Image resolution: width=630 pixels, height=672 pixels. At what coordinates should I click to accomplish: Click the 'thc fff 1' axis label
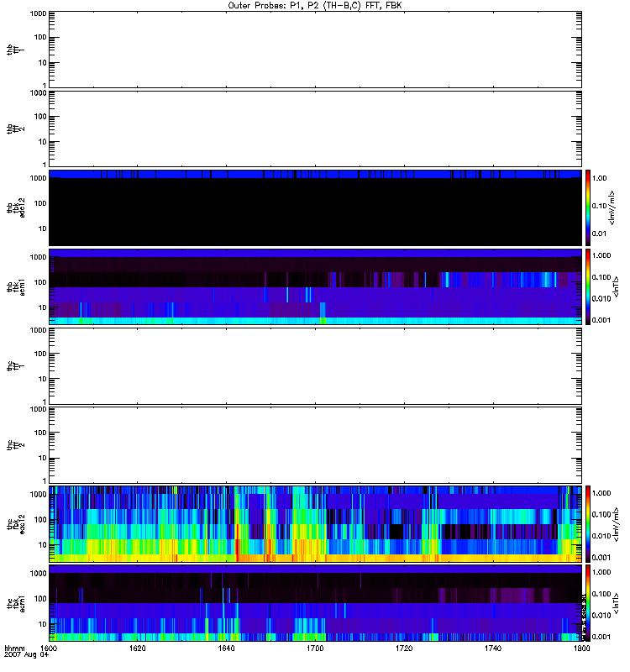pyautogui.click(x=15, y=366)
